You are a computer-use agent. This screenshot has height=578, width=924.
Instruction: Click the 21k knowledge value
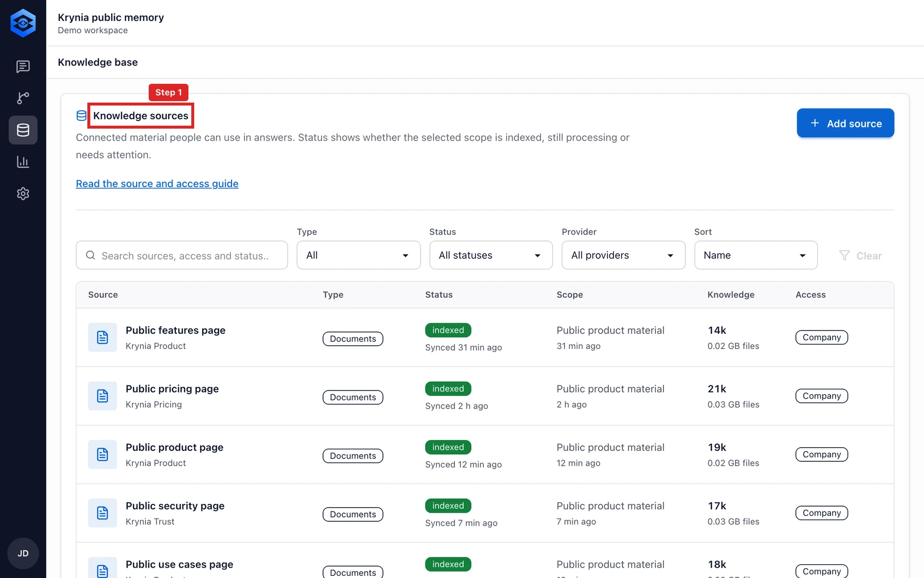point(717,389)
